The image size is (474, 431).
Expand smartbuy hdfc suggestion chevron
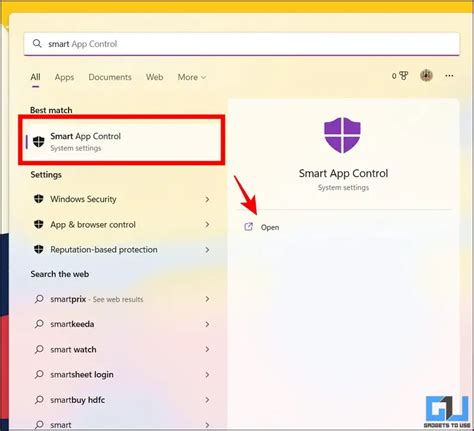coord(207,400)
